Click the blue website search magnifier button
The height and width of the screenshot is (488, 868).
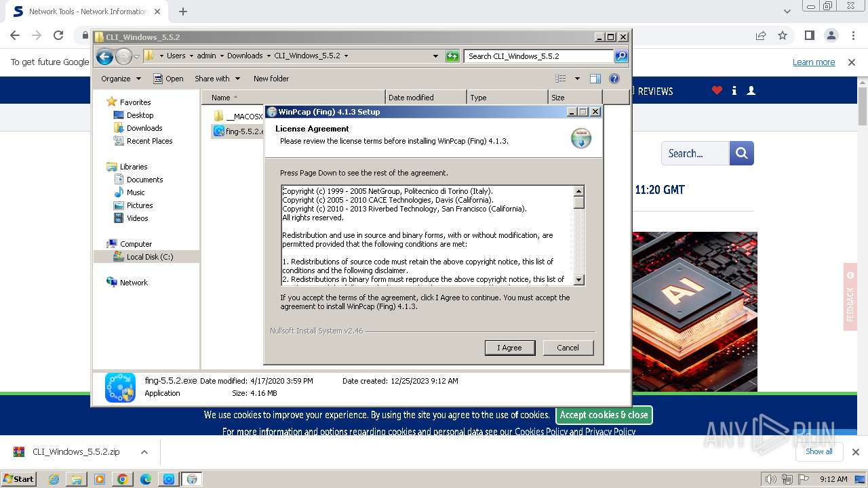[742, 153]
